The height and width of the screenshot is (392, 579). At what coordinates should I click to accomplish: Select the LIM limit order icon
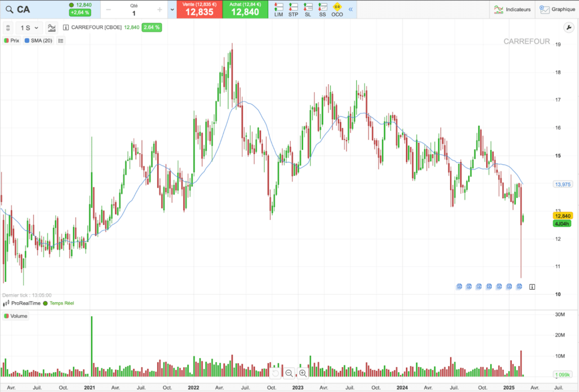(278, 10)
